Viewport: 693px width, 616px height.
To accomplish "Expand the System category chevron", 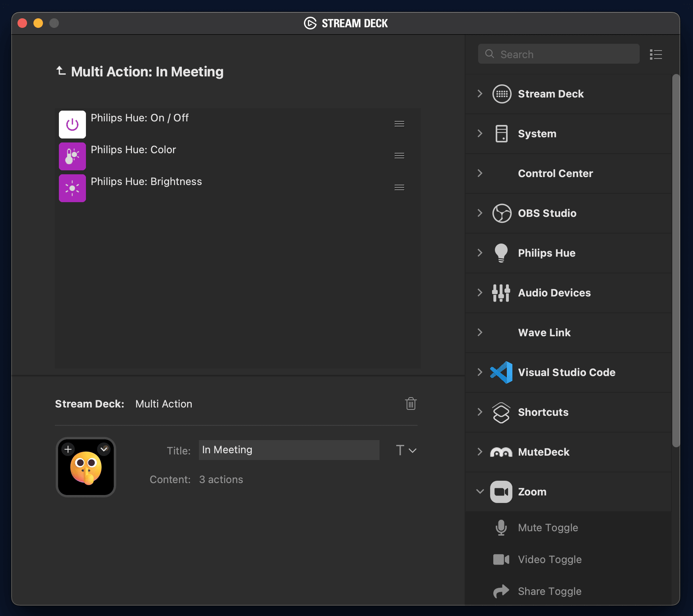I will pyautogui.click(x=480, y=134).
